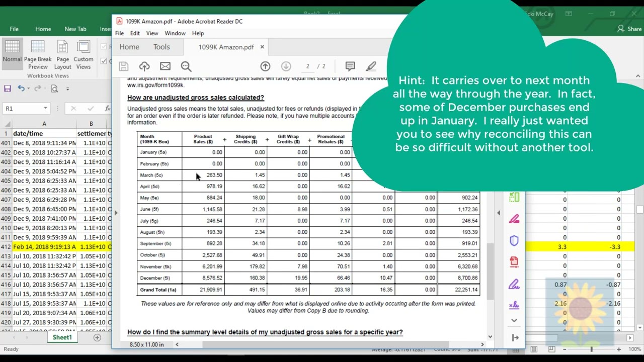Screen dimensions: 644x362
Task: Switch to Page Break Preview in Excel
Action: [38, 55]
